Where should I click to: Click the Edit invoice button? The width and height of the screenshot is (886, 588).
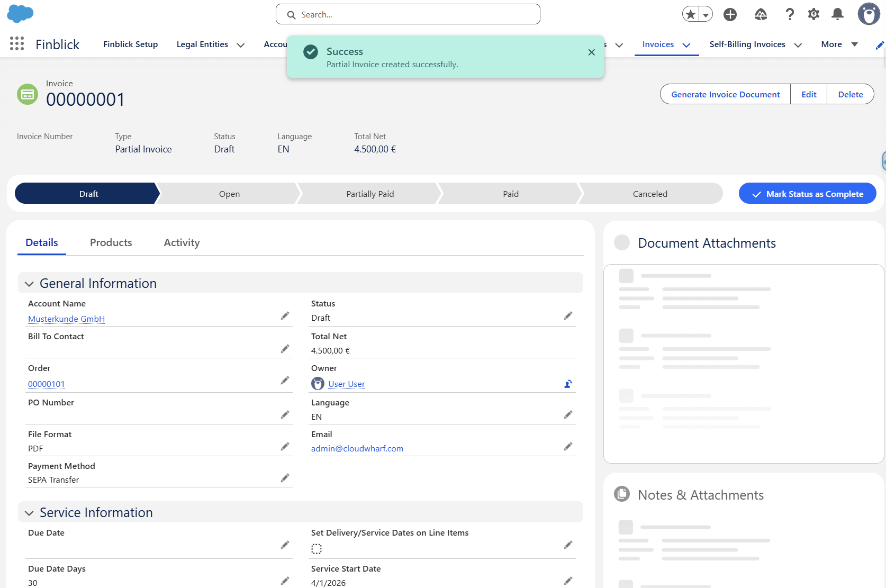(x=809, y=94)
